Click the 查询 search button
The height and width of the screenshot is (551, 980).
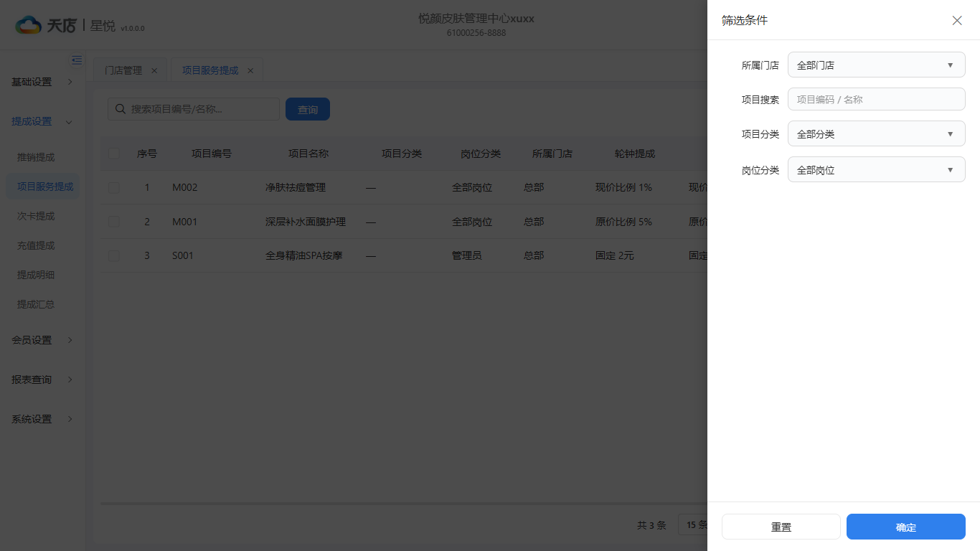pos(308,109)
